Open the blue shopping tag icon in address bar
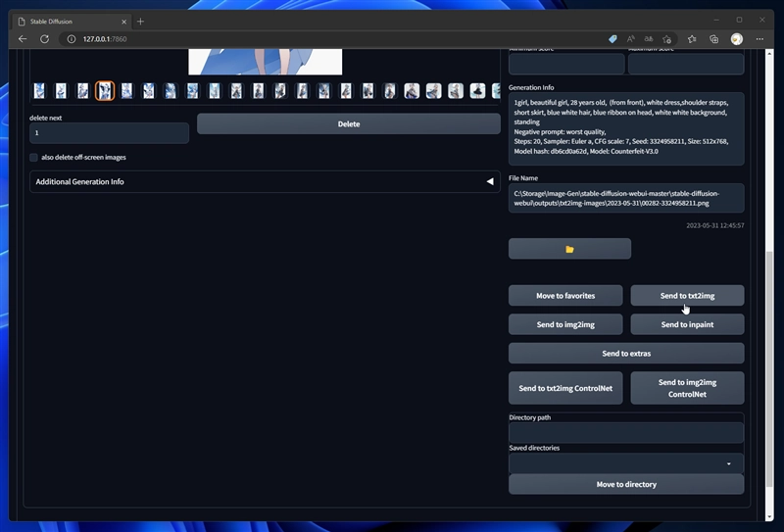This screenshot has height=532, width=784. click(612, 39)
